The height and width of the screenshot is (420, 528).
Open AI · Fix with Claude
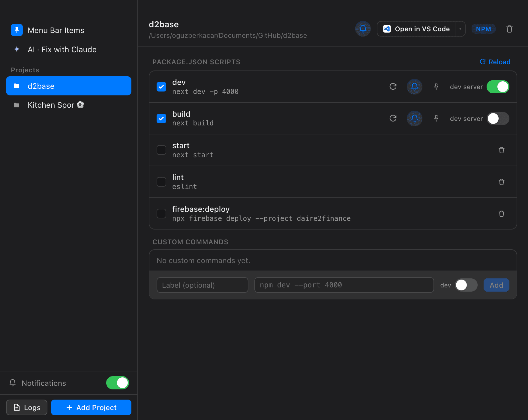(69, 49)
